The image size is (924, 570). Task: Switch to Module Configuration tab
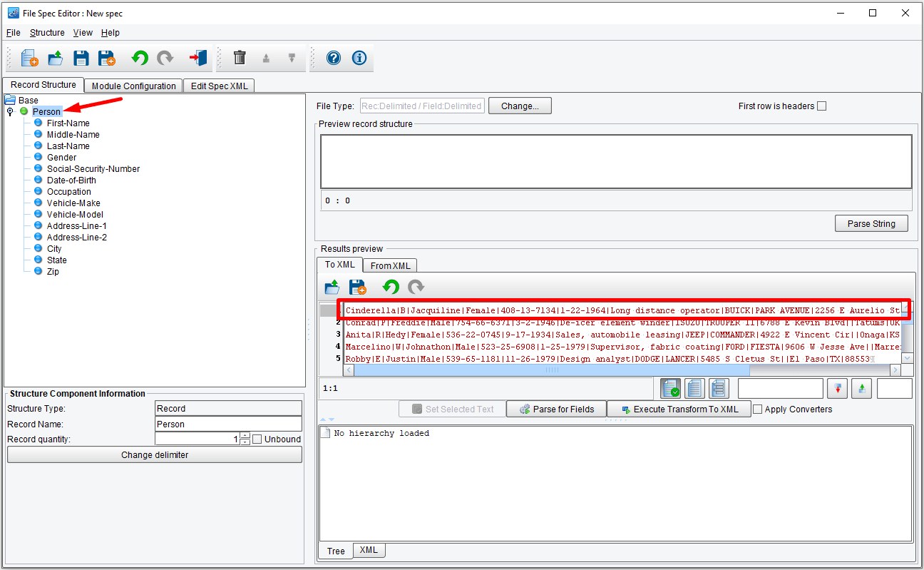click(133, 86)
